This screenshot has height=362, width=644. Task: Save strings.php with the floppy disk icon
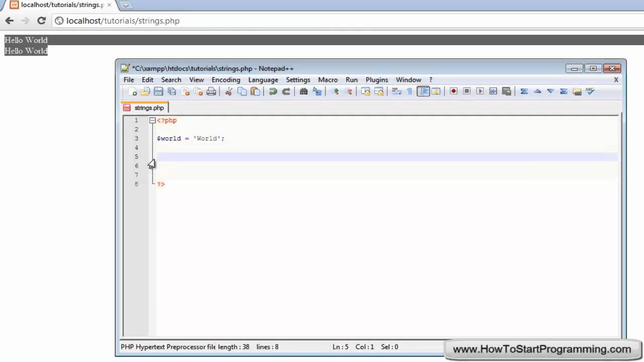tap(158, 92)
